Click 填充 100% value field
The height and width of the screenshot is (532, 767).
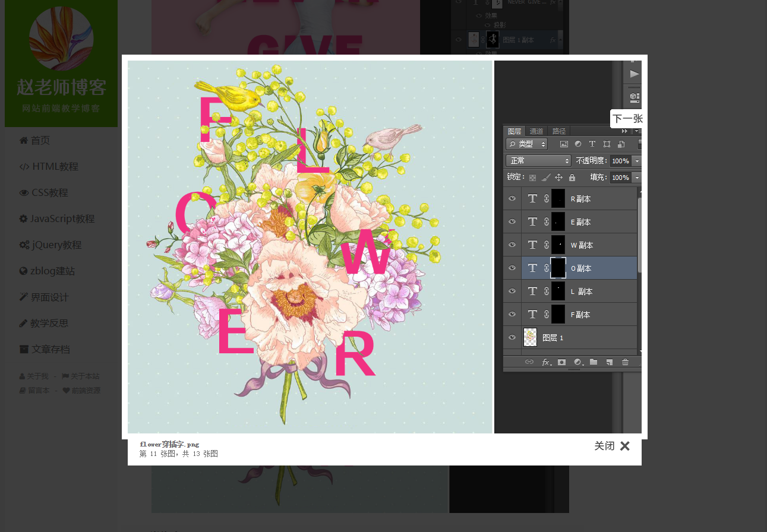(620, 178)
